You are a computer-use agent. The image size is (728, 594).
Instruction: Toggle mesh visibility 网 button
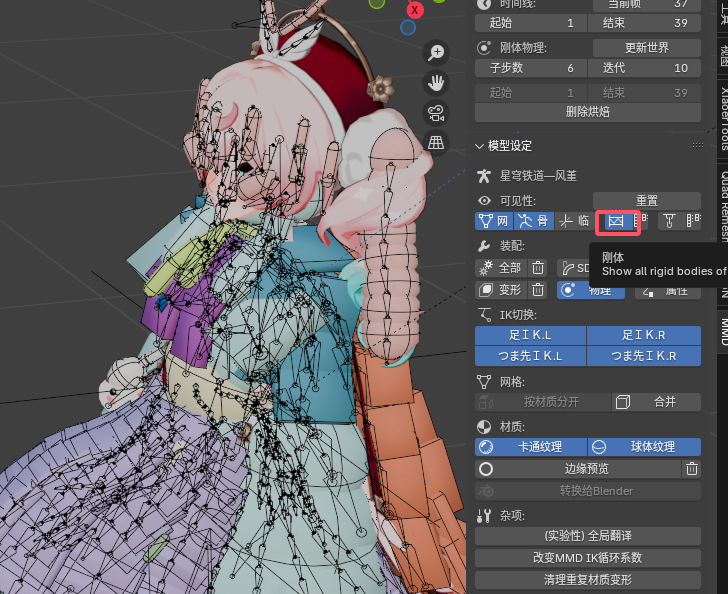494,221
